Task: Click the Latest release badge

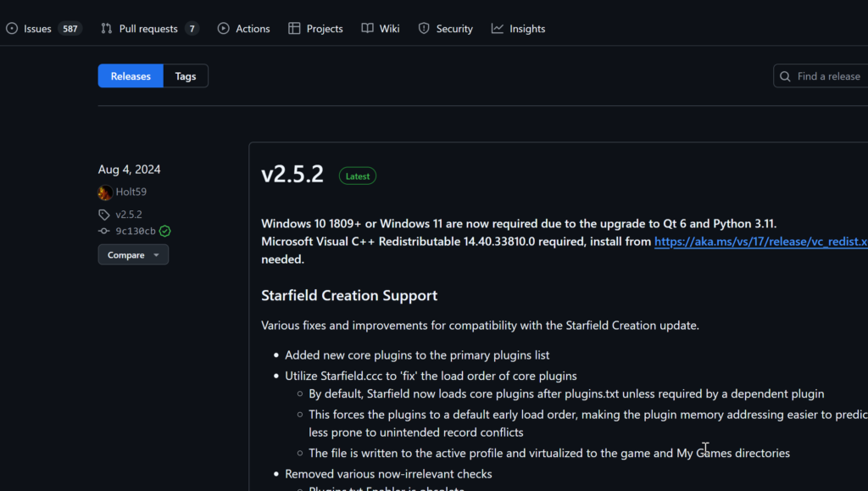Action: (358, 176)
